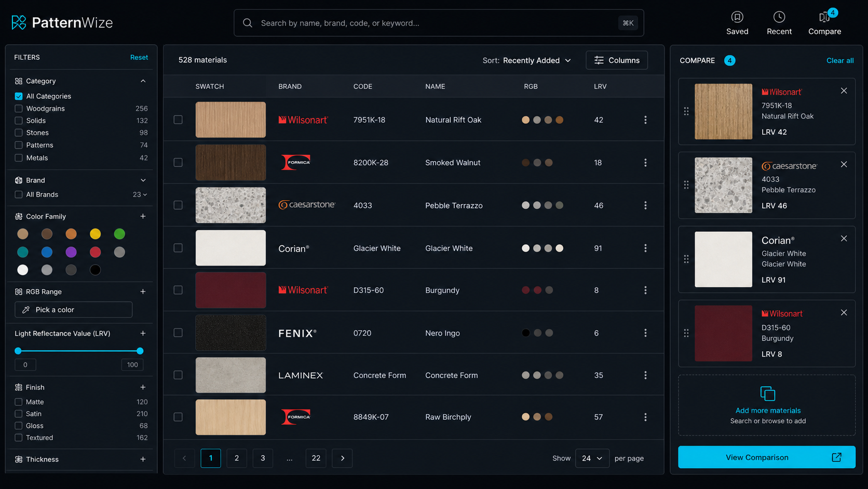868x489 pixels.
Task: Open the Sort Recently Added dropdown
Action: coord(527,60)
